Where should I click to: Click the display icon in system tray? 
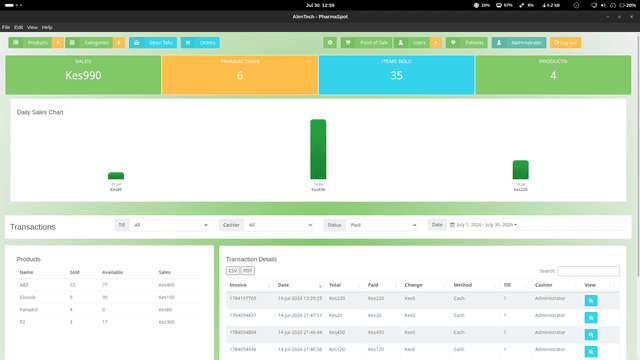tap(594, 5)
